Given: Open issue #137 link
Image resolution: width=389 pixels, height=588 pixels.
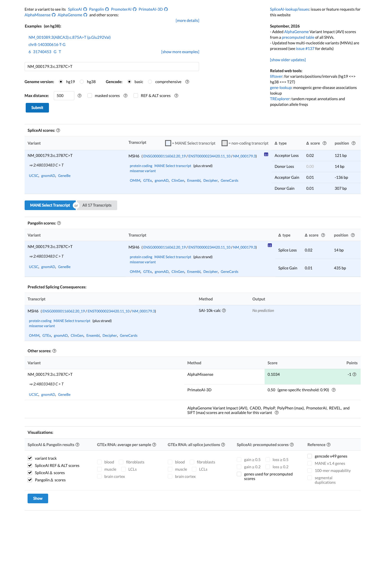Looking at the screenshot, I should click(305, 49).
